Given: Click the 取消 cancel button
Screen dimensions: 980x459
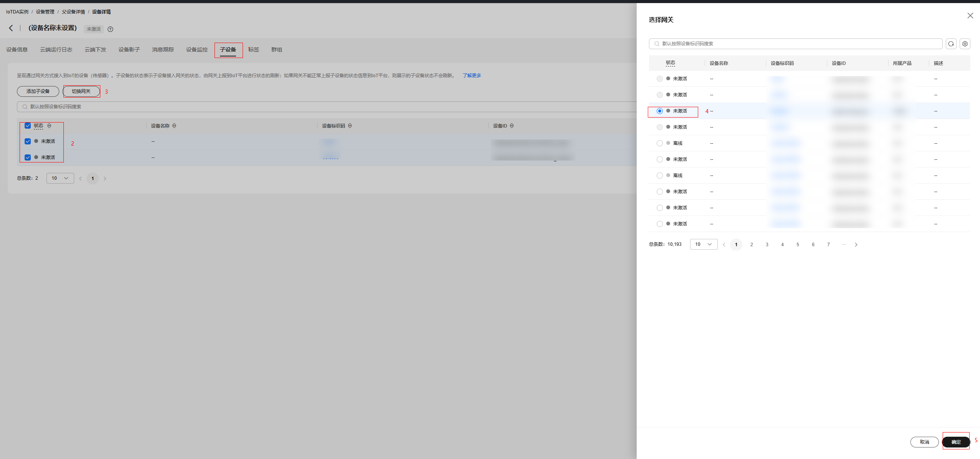Looking at the screenshot, I should tap(925, 442).
